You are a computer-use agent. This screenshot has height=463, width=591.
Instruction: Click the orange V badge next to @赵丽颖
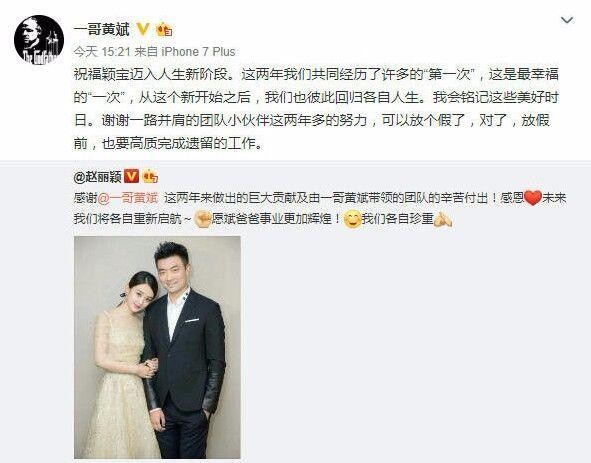click(x=131, y=176)
